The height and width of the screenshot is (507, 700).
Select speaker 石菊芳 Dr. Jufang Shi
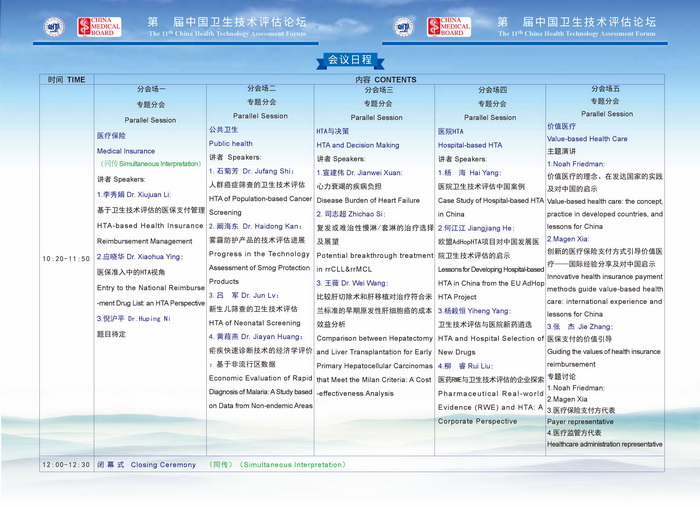(x=251, y=171)
